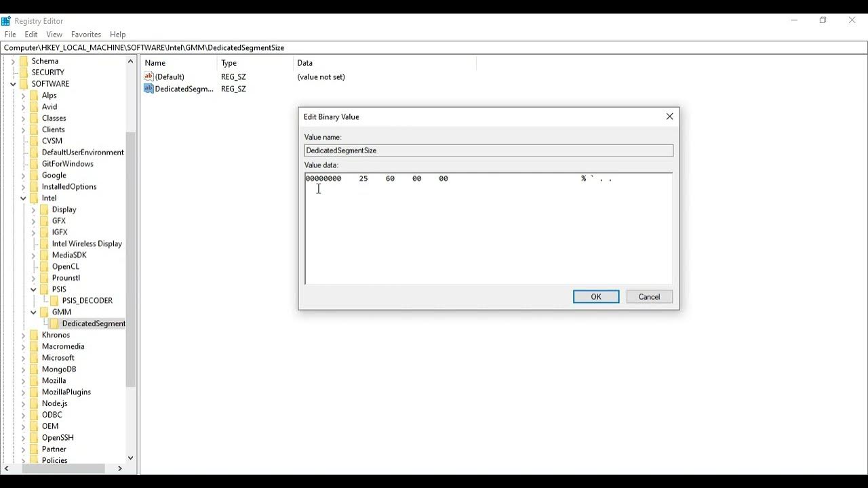Screen dimensions: 868x488
Task: Select the DefaultUserEnvironment key
Action: tap(83, 152)
